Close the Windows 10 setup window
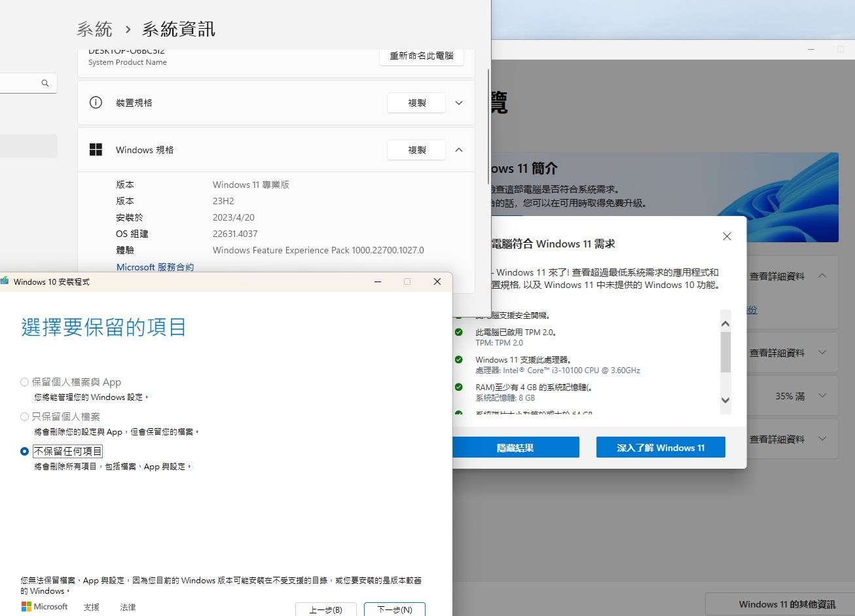The height and width of the screenshot is (616, 855). point(437,281)
